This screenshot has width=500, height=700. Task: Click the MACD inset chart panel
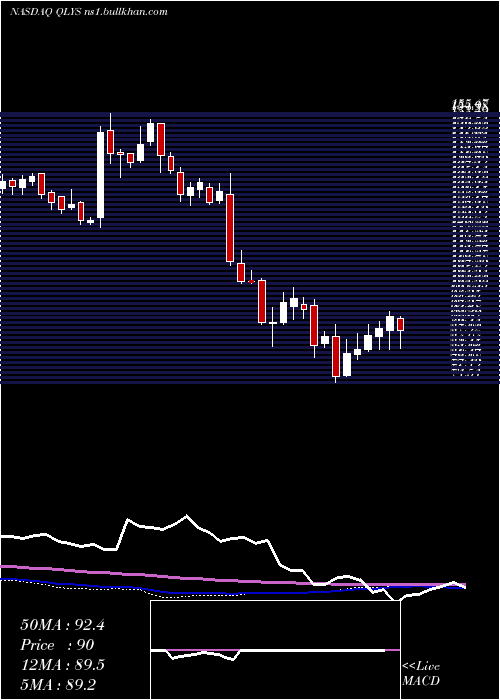tap(275, 650)
